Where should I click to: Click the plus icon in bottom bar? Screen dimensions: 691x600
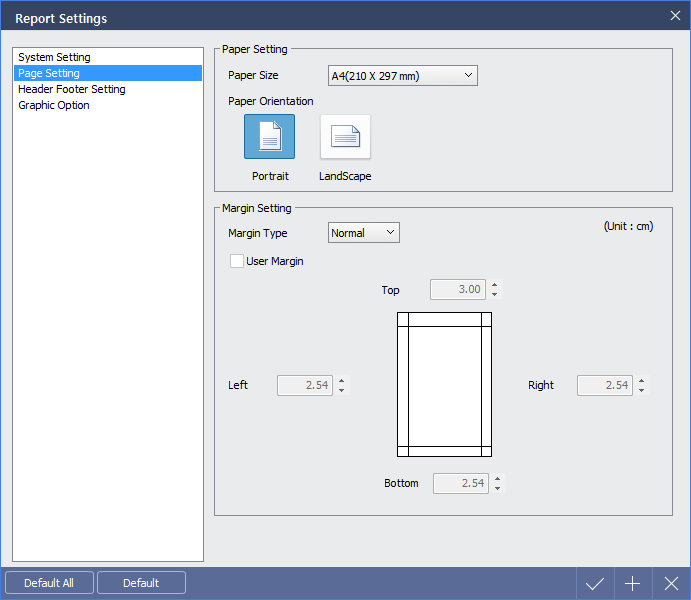[633, 584]
